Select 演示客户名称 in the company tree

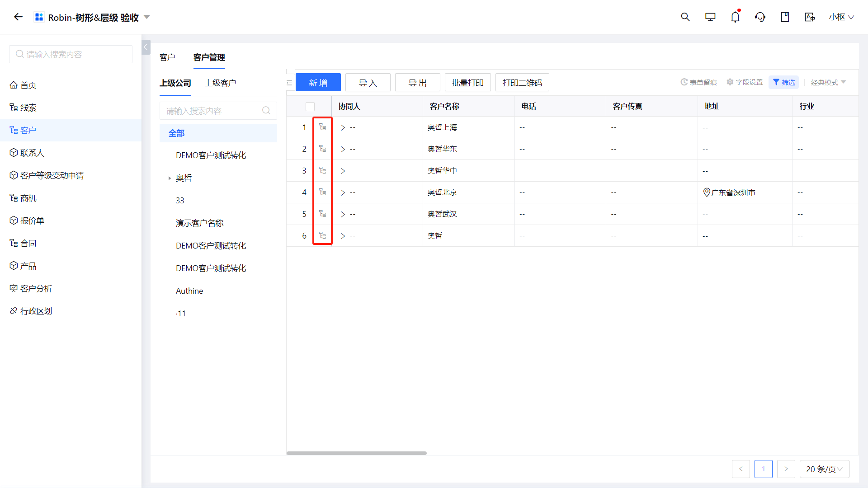(200, 223)
